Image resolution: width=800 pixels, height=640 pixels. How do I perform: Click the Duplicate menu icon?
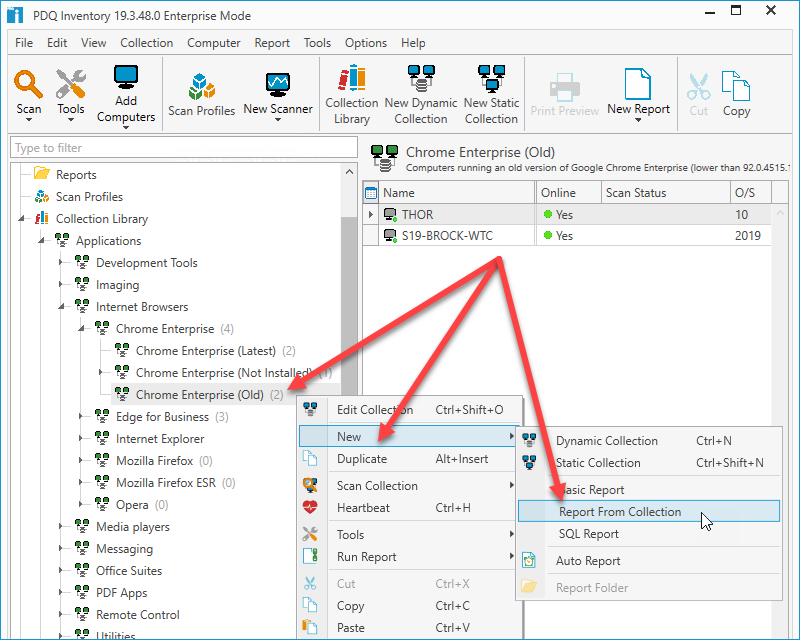click(x=310, y=458)
